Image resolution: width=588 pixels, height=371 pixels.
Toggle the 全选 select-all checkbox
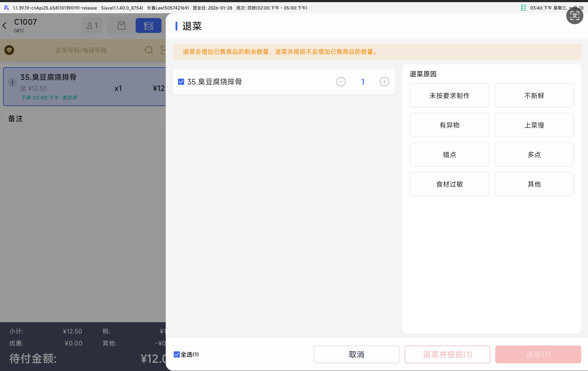[177, 354]
